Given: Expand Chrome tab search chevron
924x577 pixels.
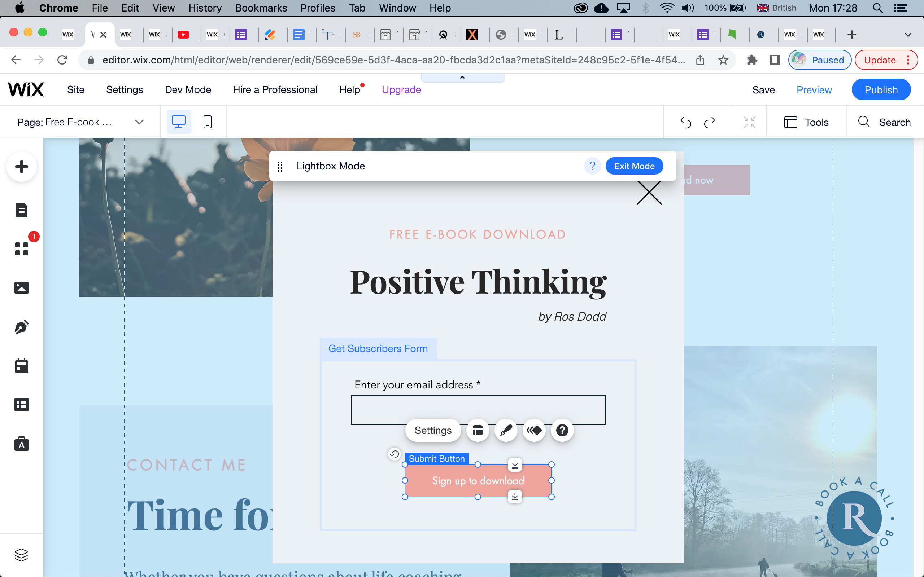Looking at the screenshot, I should (908, 35).
